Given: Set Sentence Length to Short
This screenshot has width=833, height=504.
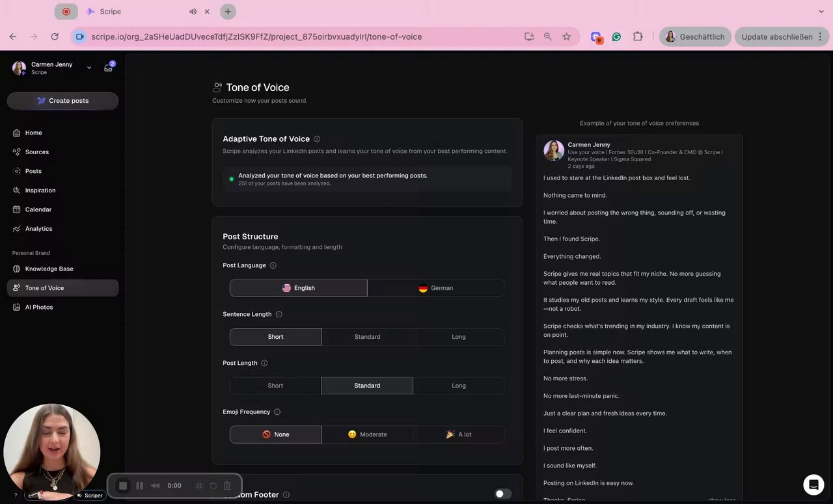Looking at the screenshot, I should [x=276, y=337].
